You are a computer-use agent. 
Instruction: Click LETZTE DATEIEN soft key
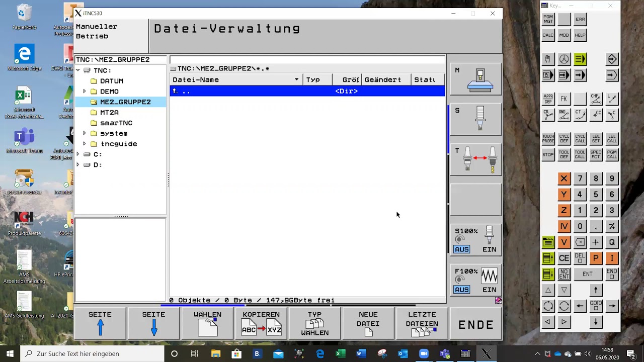(422, 323)
